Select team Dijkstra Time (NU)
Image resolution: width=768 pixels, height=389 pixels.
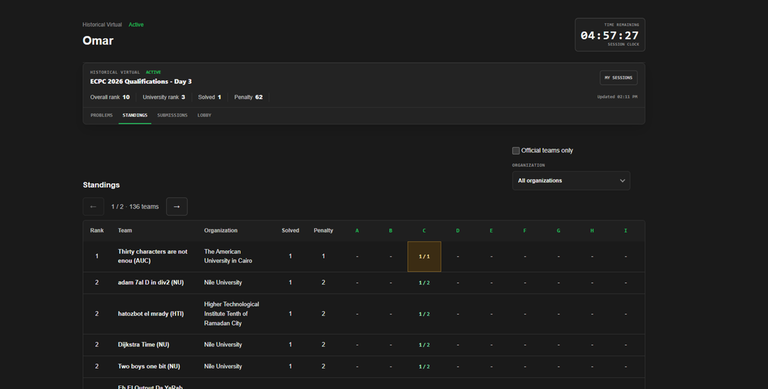[144, 344]
